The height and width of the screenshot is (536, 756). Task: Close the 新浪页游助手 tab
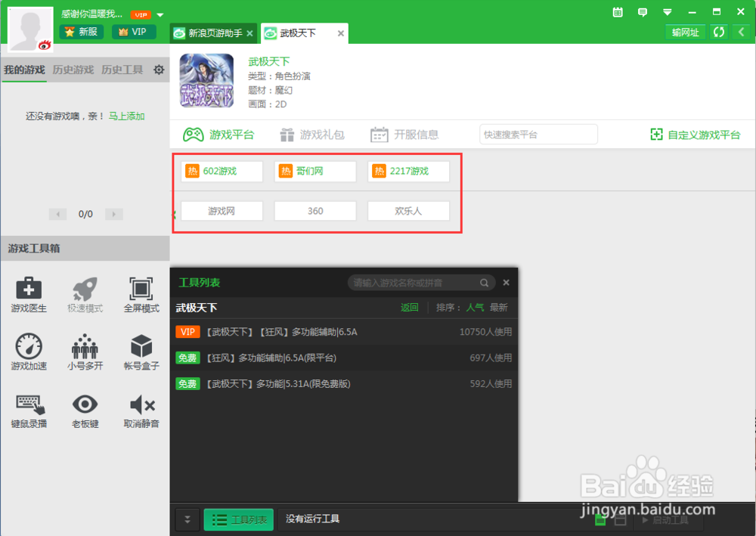point(249,33)
